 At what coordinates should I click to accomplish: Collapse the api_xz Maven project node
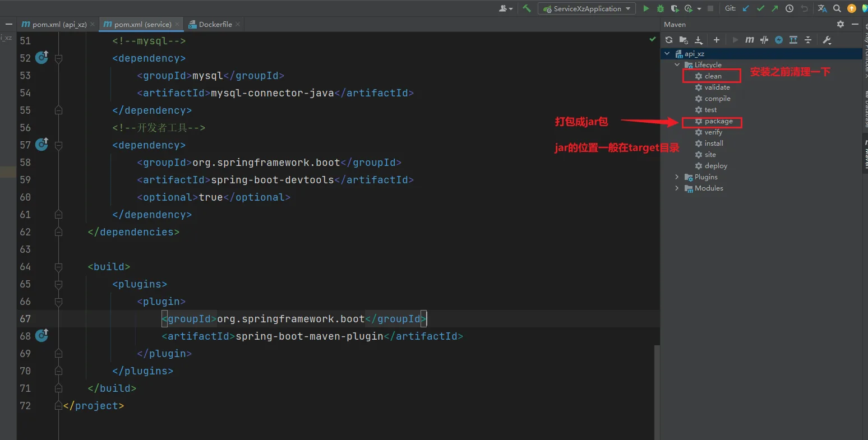[x=667, y=54]
